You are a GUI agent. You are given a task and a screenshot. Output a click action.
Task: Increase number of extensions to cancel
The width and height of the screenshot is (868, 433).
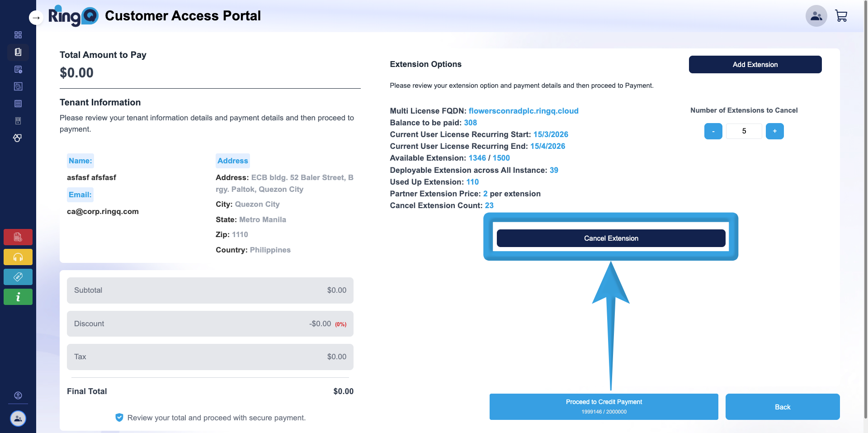tap(774, 131)
